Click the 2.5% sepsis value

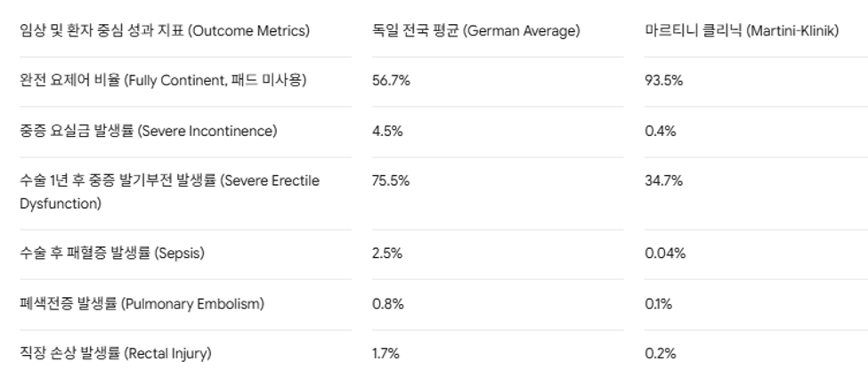pos(387,253)
